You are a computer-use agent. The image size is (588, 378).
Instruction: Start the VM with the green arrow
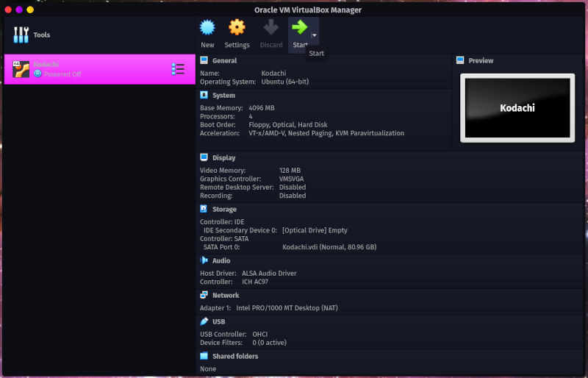pos(300,27)
